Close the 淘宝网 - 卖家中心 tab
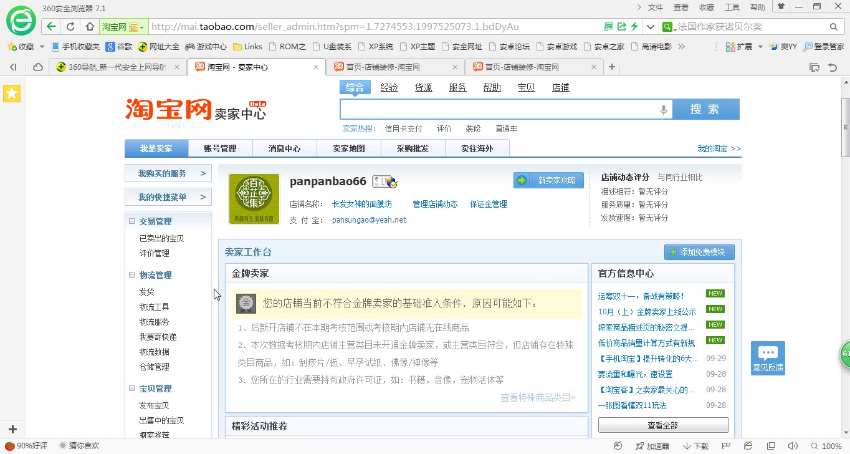850x454 pixels. pyautogui.click(x=316, y=67)
